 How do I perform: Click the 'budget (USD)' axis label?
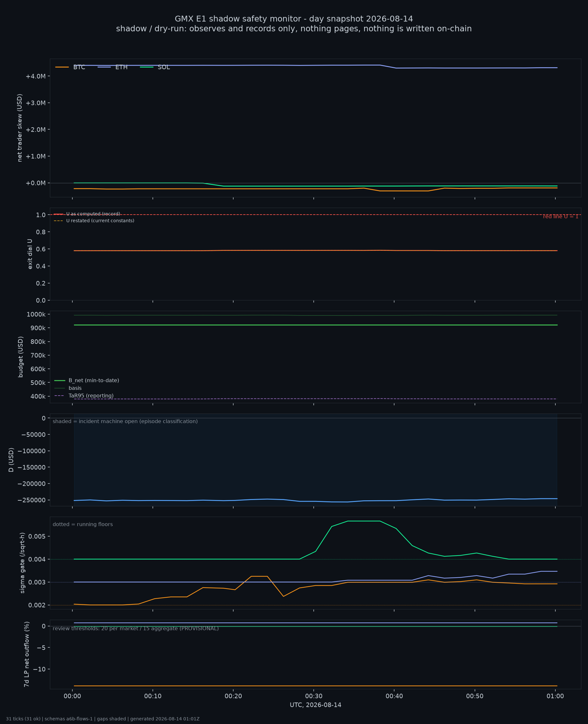click(x=20, y=357)
